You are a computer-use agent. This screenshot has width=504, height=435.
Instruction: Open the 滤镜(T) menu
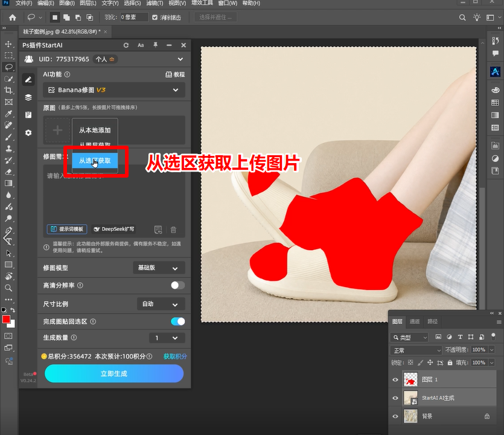pyautogui.click(x=155, y=3)
